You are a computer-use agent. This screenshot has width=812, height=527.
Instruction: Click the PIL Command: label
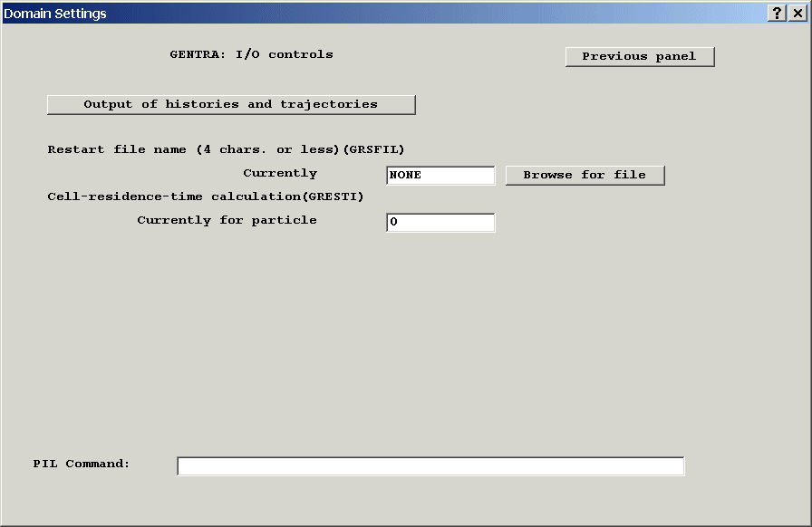82,464
